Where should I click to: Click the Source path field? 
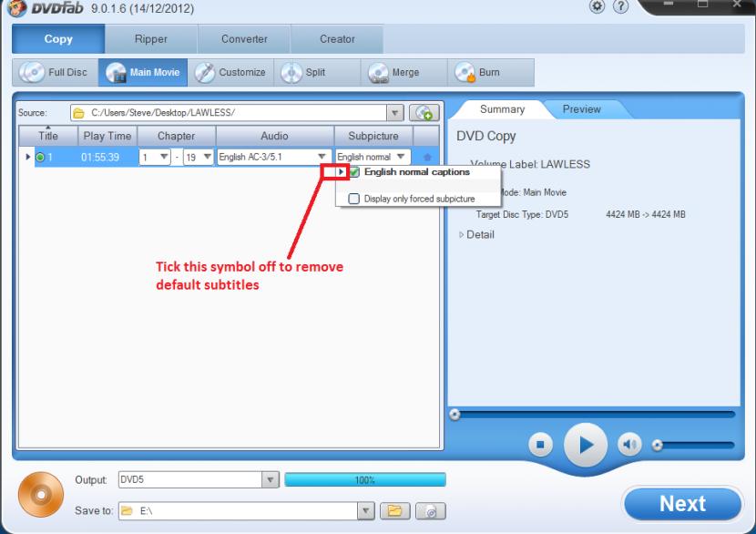[228, 113]
